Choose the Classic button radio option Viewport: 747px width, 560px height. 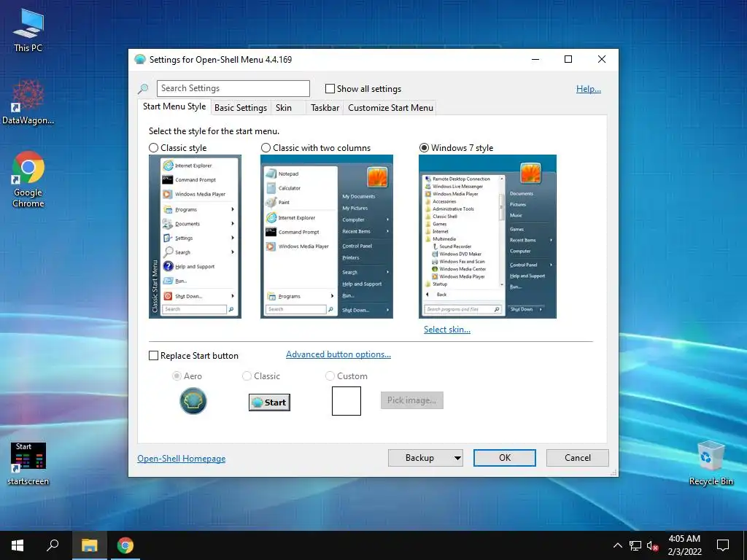[x=247, y=376]
